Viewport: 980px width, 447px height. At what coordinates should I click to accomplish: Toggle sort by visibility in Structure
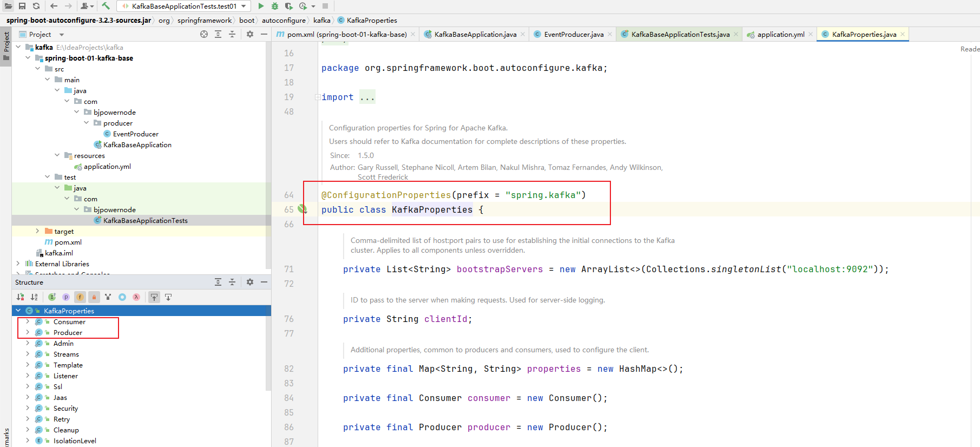pyautogui.click(x=20, y=297)
